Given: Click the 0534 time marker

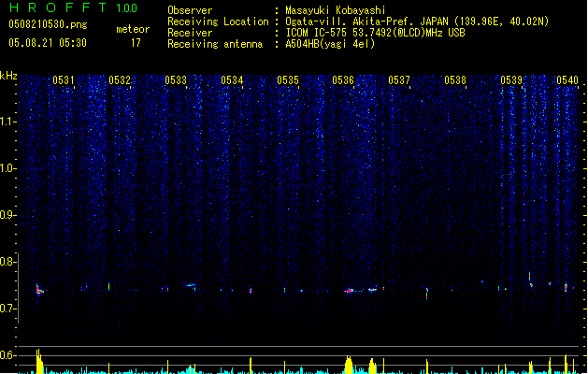Looking at the screenshot, I should click(232, 80).
